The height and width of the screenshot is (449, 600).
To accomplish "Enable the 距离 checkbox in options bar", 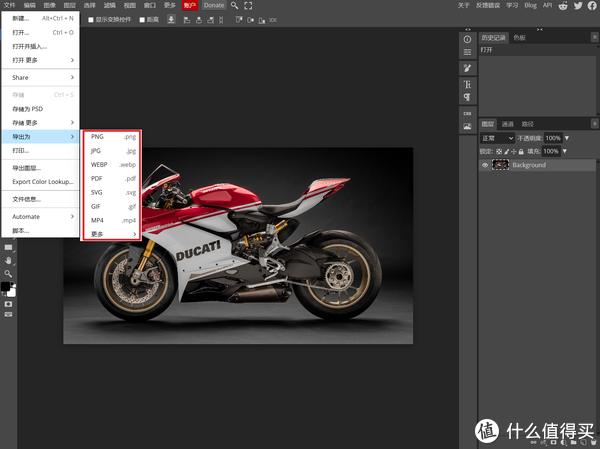I will click(142, 20).
